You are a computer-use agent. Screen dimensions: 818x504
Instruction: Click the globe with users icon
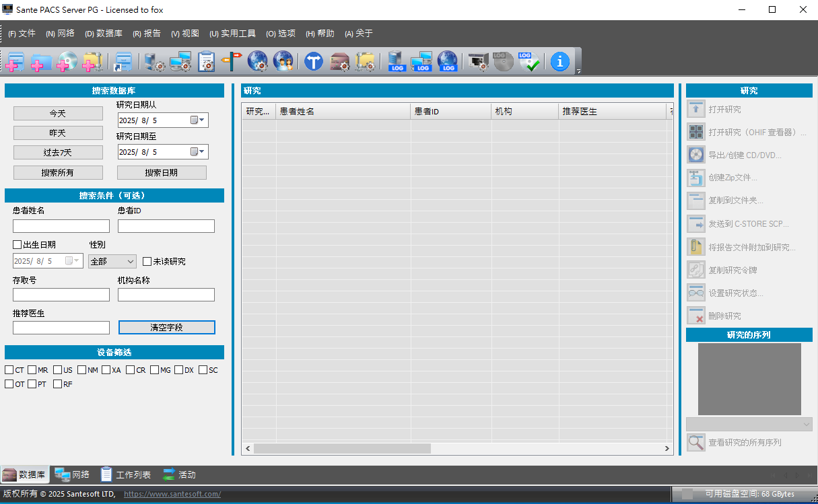click(x=283, y=62)
